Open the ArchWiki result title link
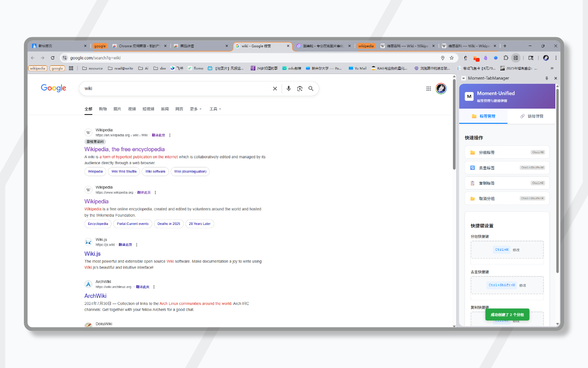Image resolution: width=588 pixels, height=368 pixels. 96,296
